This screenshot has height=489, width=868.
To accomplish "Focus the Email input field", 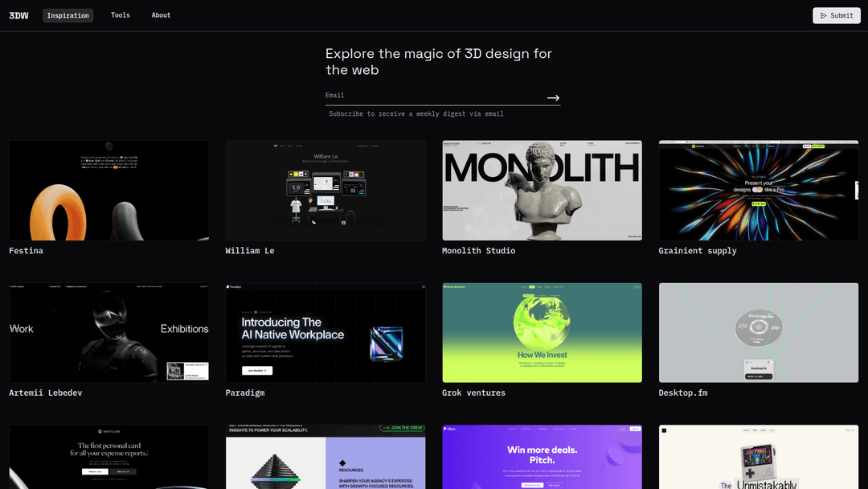I will 434,96.
